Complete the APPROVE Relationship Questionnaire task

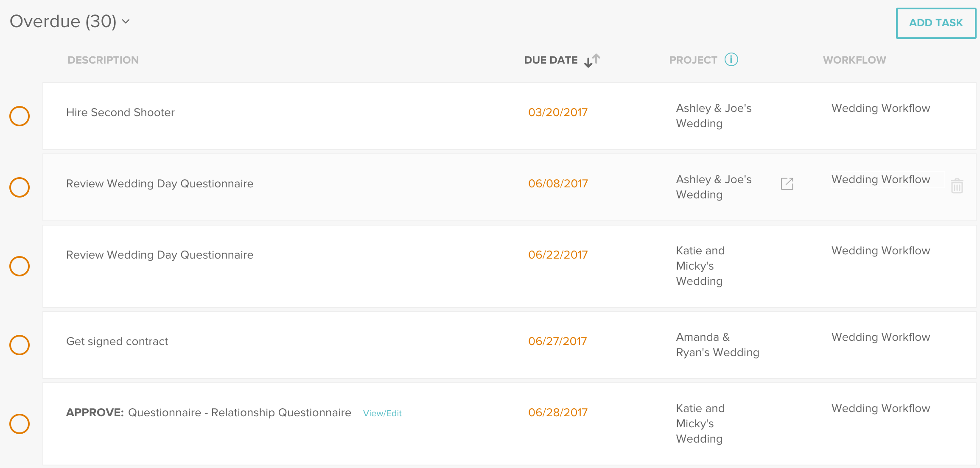(20, 424)
